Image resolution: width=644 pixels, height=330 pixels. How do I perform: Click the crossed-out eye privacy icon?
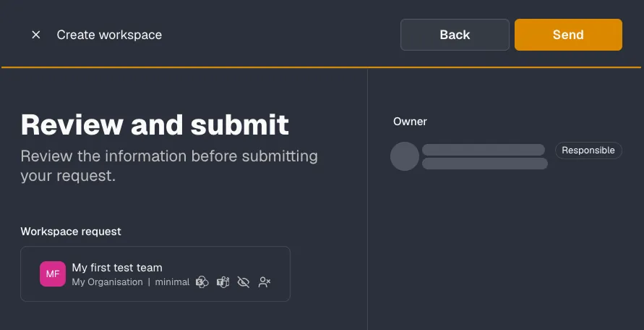pyautogui.click(x=244, y=282)
